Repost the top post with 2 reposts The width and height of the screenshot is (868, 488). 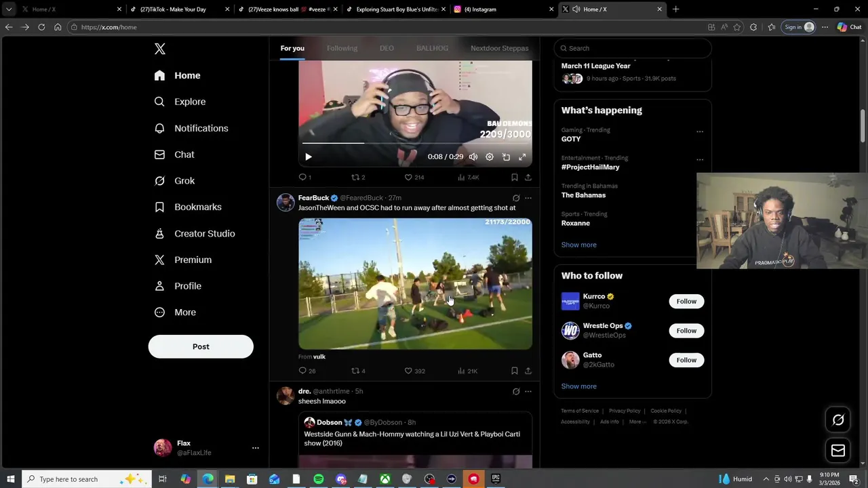click(x=358, y=177)
